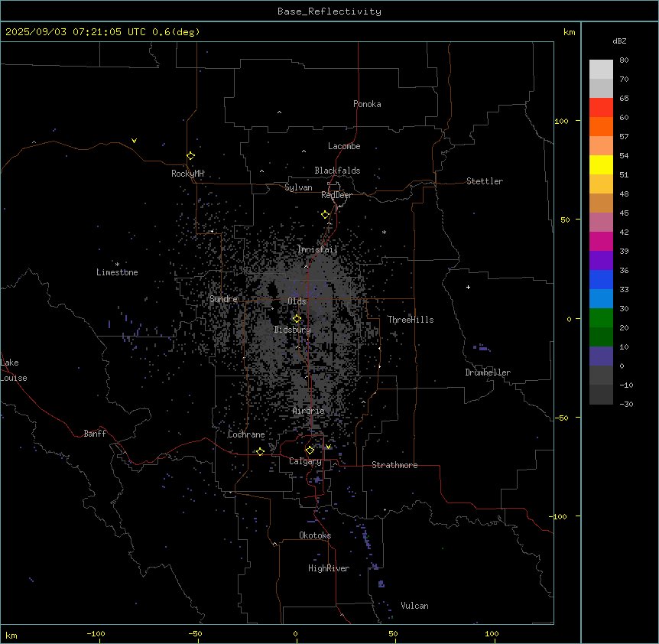659x644 pixels.
Task: Click the HighRiver label
Action: 329,568
